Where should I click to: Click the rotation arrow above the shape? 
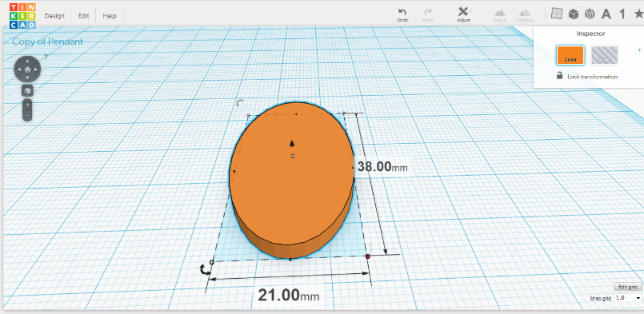240,102
